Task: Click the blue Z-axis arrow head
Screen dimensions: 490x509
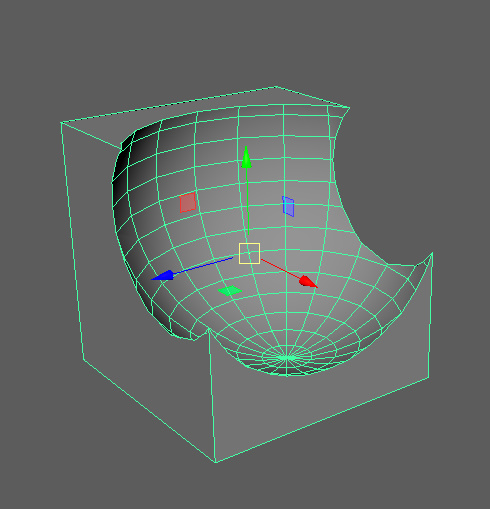Action: coord(163,275)
